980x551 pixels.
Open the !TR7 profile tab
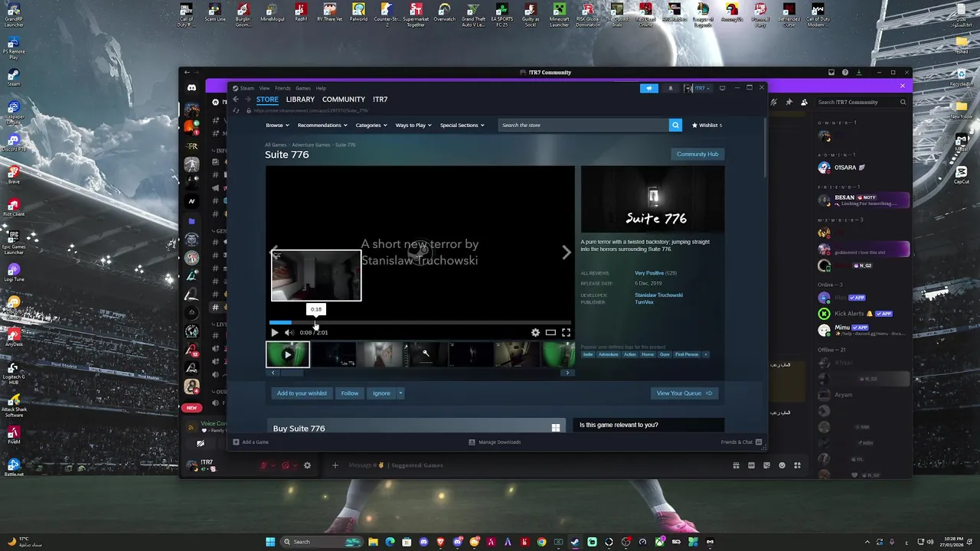click(x=380, y=99)
